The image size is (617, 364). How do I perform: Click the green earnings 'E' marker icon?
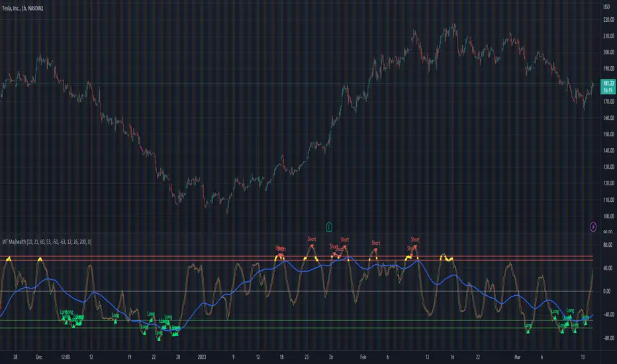point(329,226)
